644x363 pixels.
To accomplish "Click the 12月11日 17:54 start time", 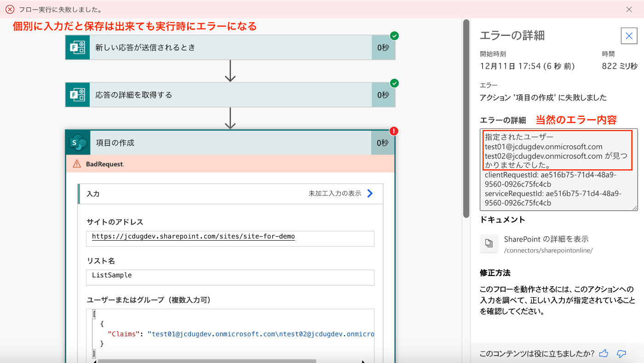I will pos(527,66).
